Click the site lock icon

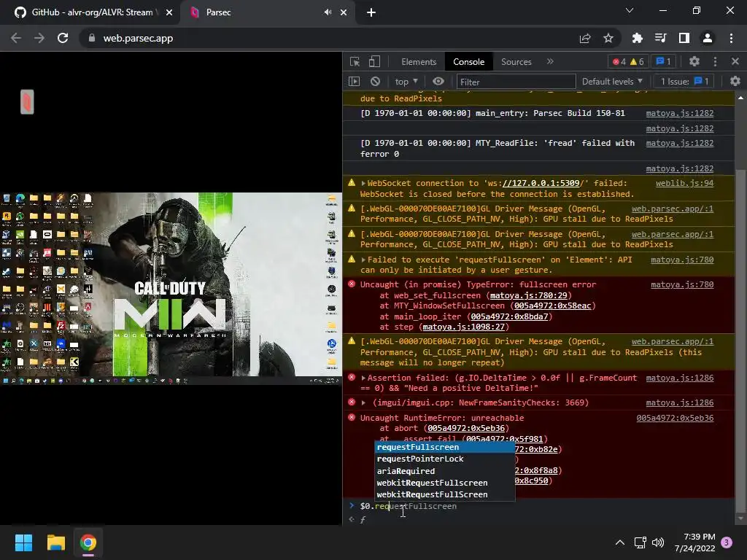pos(92,38)
